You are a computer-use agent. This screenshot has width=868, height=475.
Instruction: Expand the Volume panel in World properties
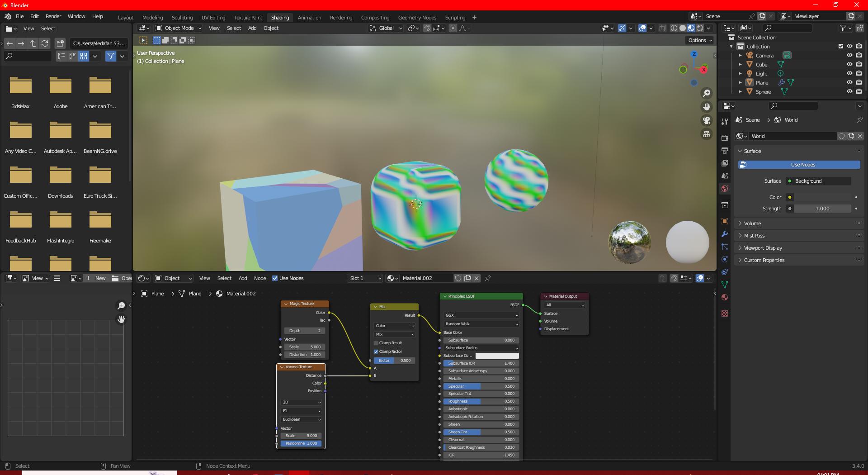(x=752, y=223)
